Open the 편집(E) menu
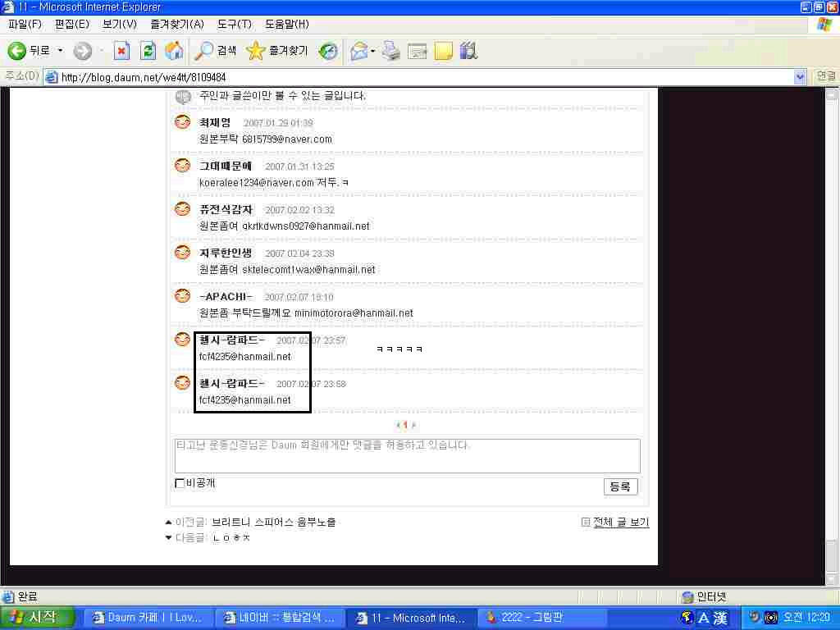Screen dimensions: 840x630 72,24
